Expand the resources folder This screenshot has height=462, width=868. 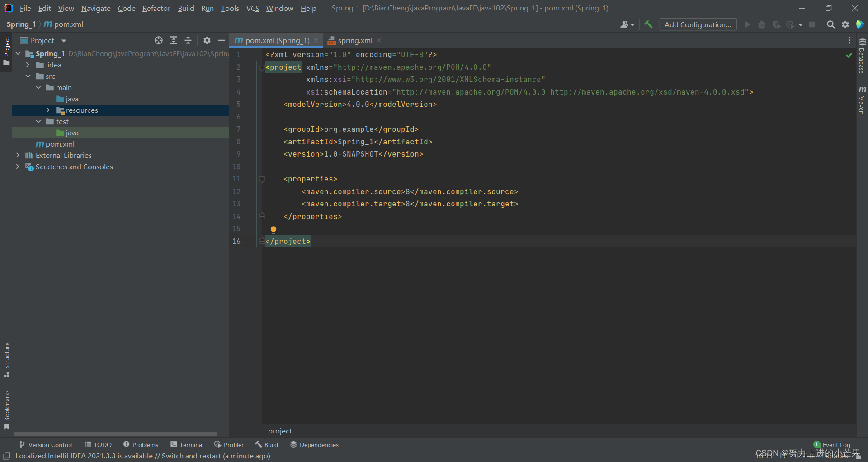tap(48, 110)
